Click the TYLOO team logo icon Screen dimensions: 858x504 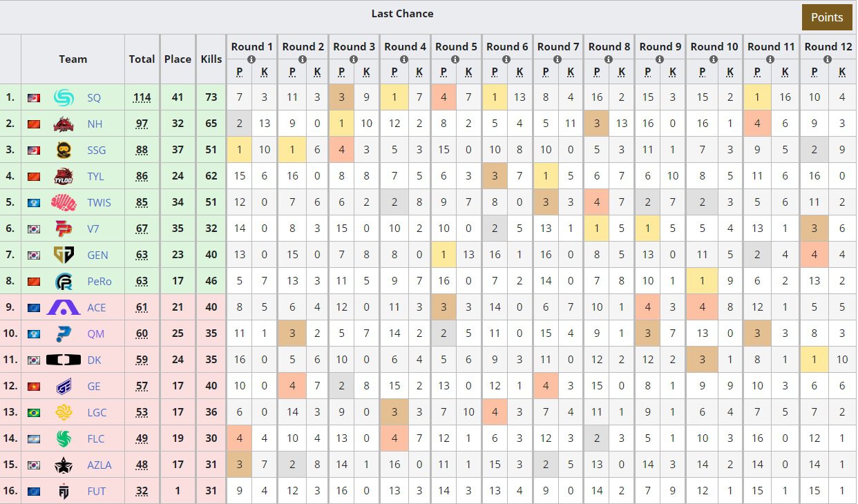coord(64,176)
